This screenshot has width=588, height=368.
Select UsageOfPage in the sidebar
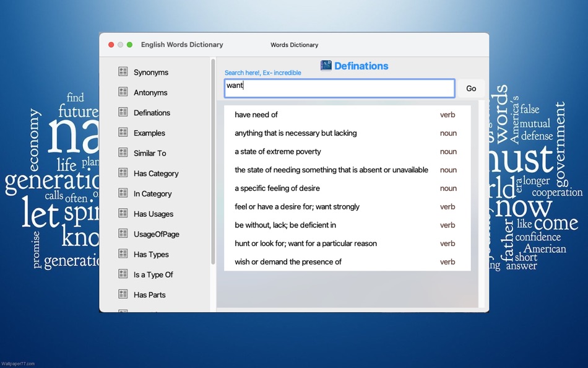156,234
